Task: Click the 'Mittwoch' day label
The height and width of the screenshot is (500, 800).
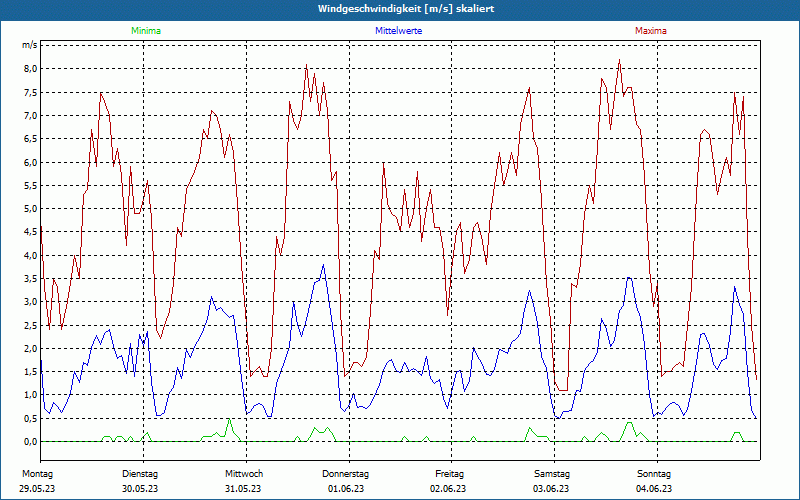Action: pyautogui.click(x=244, y=474)
